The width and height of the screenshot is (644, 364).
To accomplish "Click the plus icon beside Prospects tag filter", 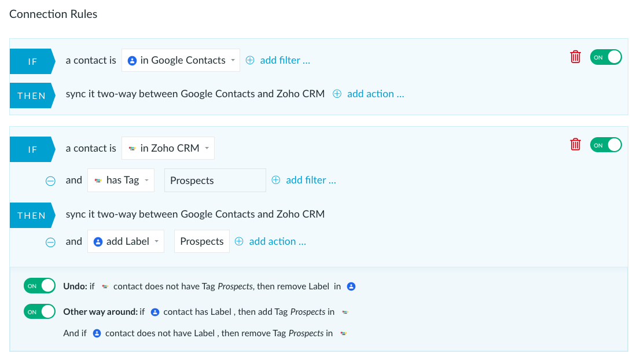I will 276,181.
